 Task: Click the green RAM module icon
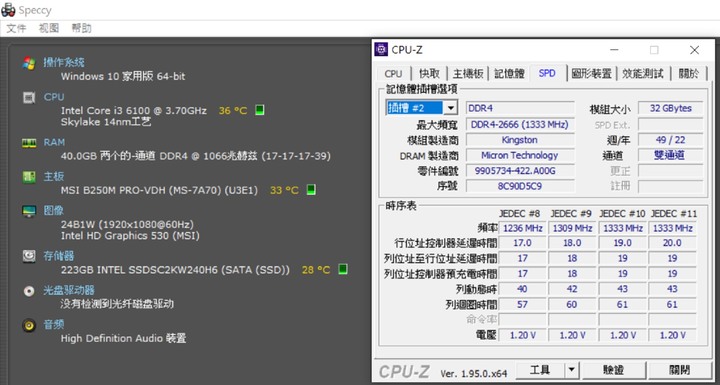pyautogui.click(x=28, y=143)
